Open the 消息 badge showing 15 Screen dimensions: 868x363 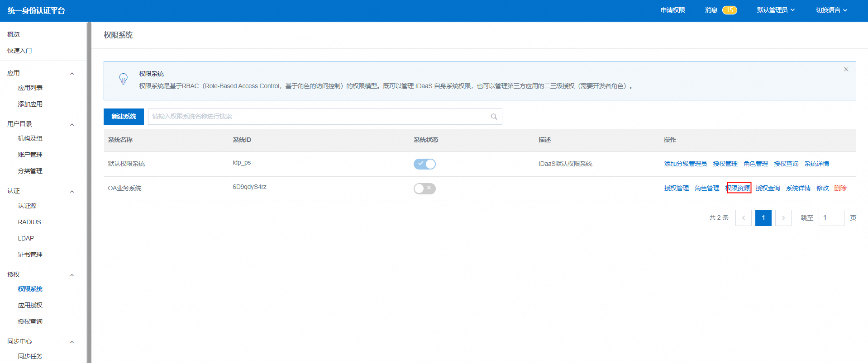[x=729, y=10]
